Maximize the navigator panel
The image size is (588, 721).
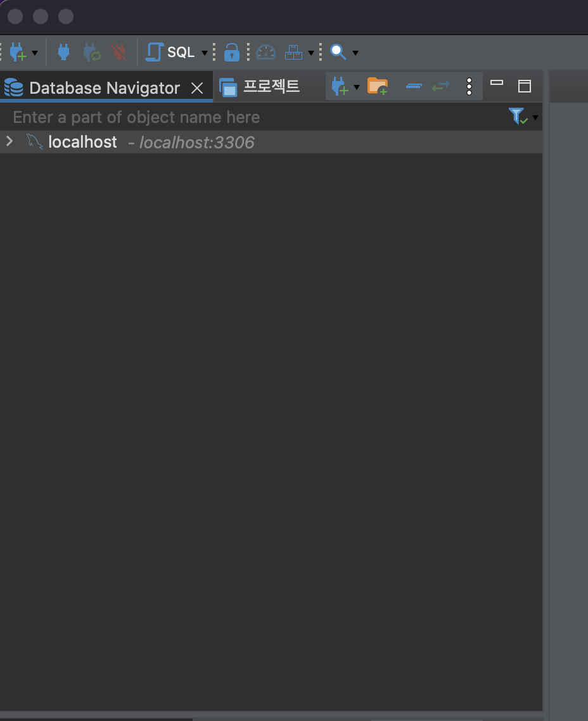525,86
